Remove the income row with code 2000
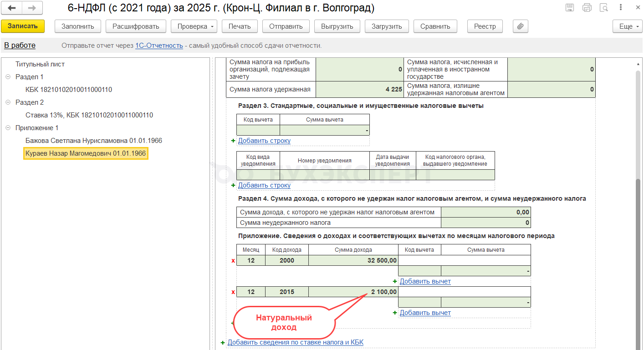 (233, 261)
